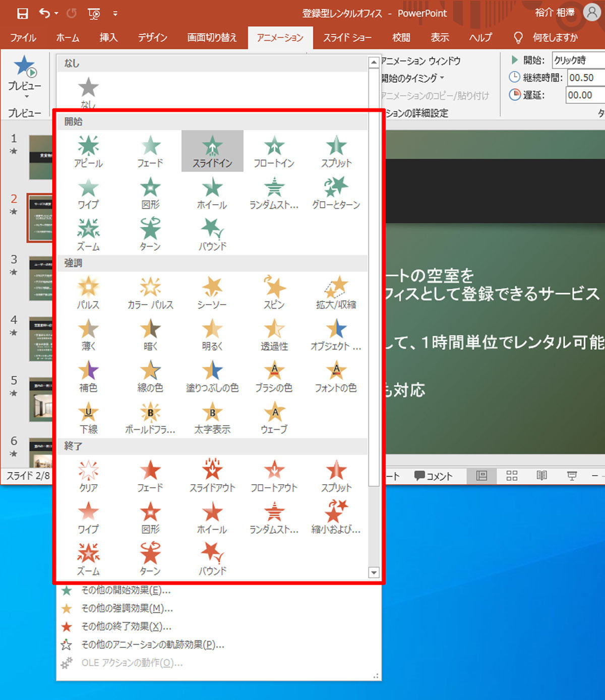Image resolution: width=605 pixels, height=700 pixels.
Task: Edit the 継続時間 duration field
Action: [x=586, y=78]
